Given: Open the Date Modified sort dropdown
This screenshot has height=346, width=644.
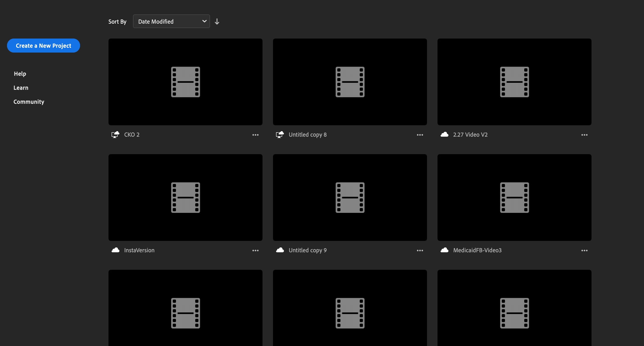Looking at the screenshot, I should [x=171, y=21].
